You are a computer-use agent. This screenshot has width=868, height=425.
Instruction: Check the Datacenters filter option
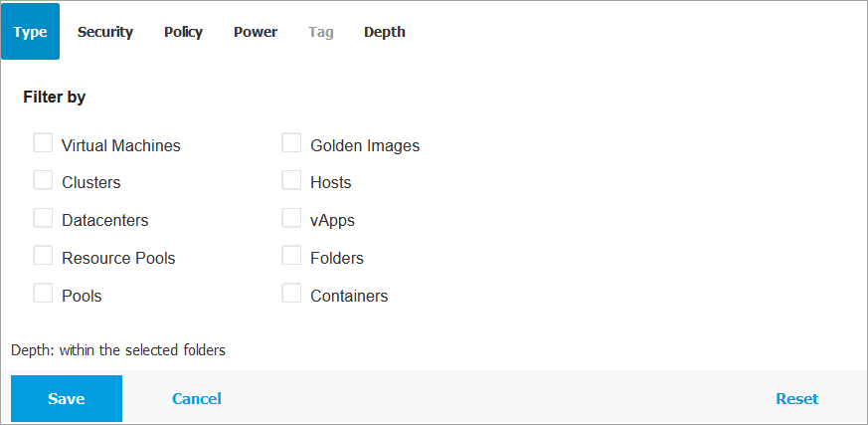(x=43, y=219)
